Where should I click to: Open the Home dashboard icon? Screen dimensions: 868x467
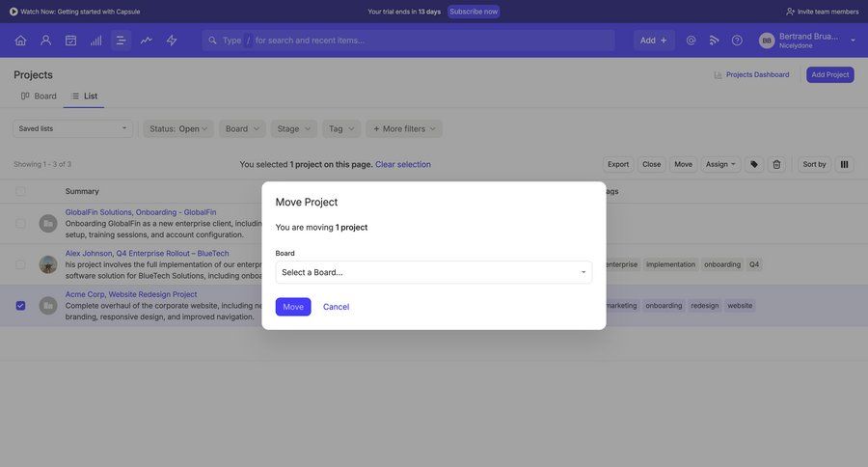point(20,41)
